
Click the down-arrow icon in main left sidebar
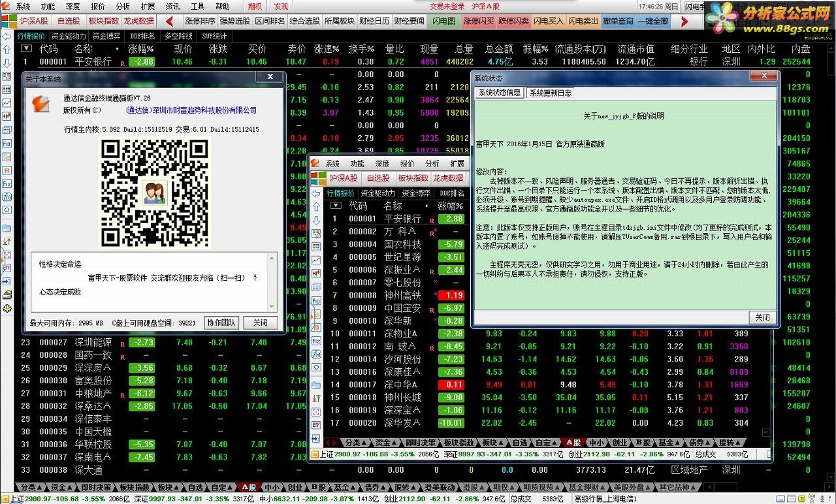point(7,63)
